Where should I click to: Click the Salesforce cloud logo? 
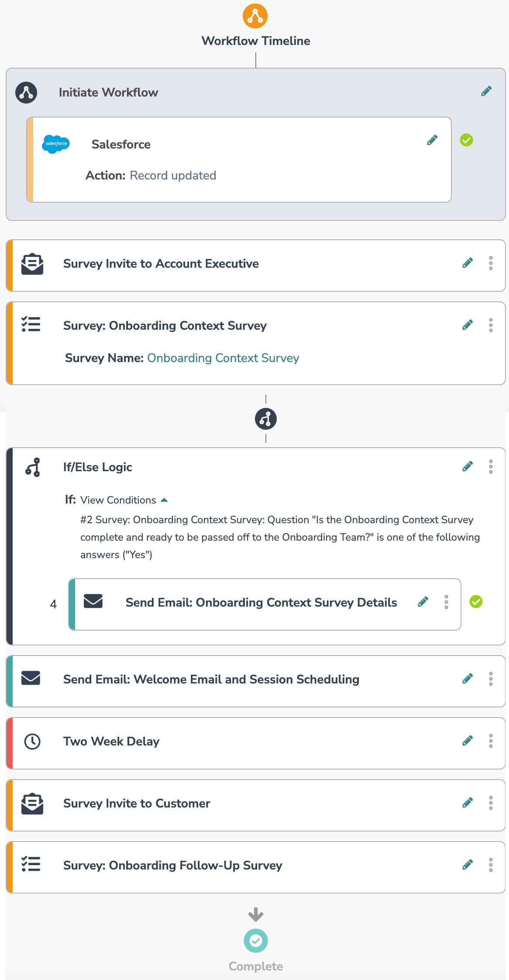pos(56,144)
